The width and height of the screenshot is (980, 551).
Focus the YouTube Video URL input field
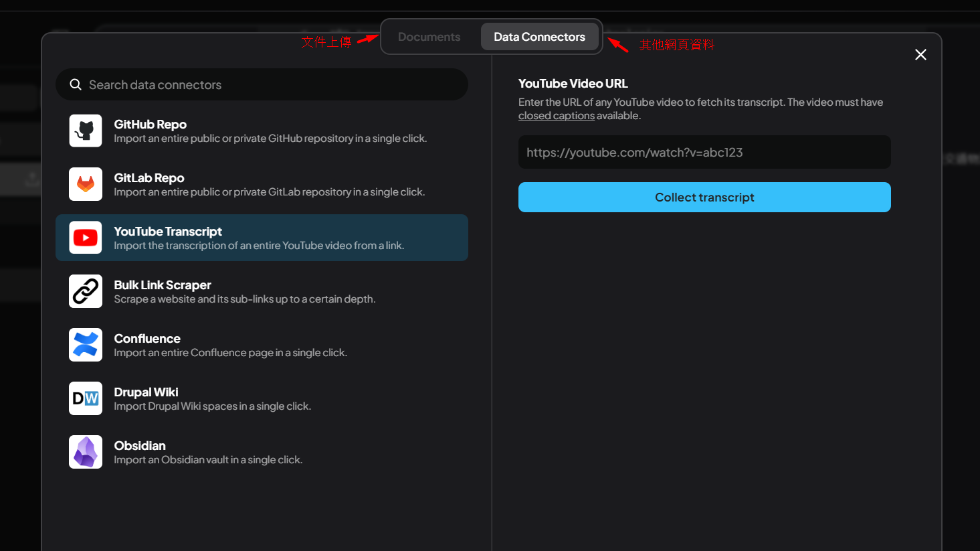click(x=704, y=153)
